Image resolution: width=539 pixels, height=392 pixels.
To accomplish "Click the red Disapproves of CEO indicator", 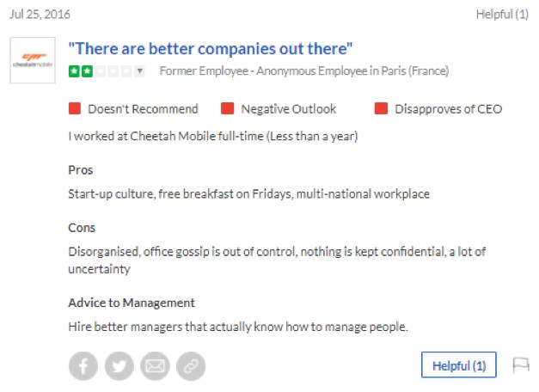I will [381, 109].
